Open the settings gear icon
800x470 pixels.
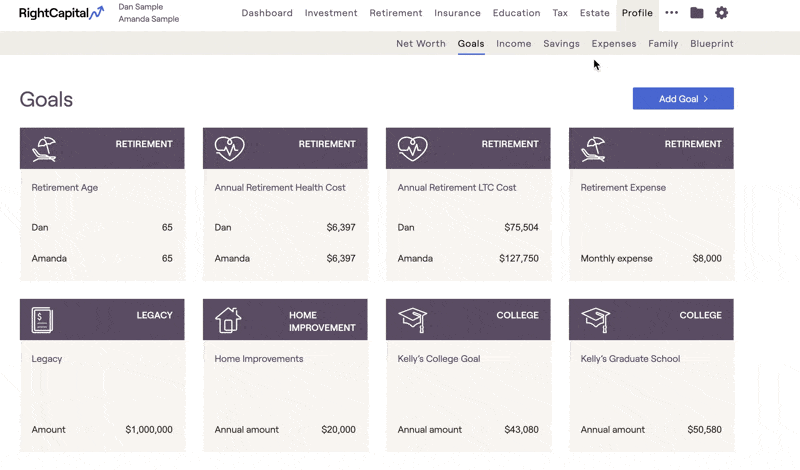coord(721,13)
